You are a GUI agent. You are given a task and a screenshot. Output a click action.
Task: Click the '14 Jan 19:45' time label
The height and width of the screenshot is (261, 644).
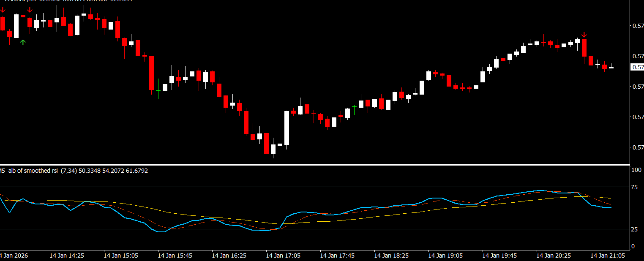pyautogui.click(x=499, y=256)
